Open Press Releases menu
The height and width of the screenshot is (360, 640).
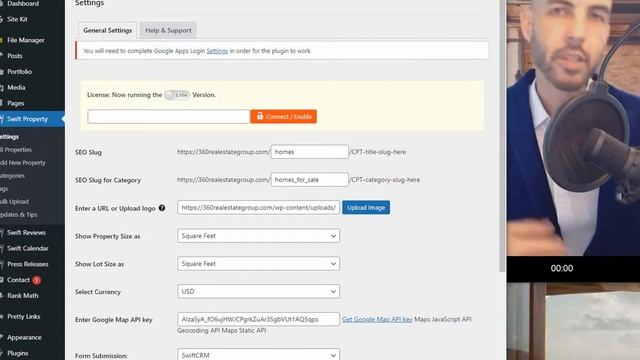tap(27, 264)
